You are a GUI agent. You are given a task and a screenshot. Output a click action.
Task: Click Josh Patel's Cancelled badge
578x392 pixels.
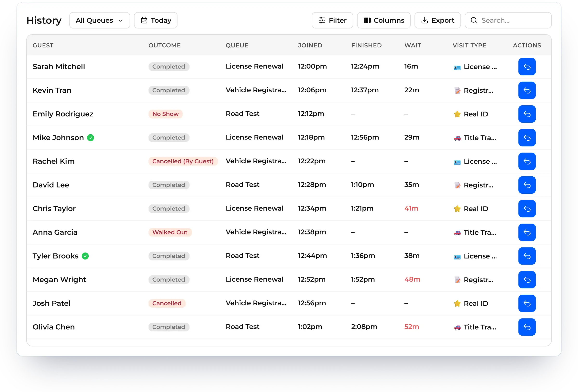pyautogui.click(x=167, y=303)
